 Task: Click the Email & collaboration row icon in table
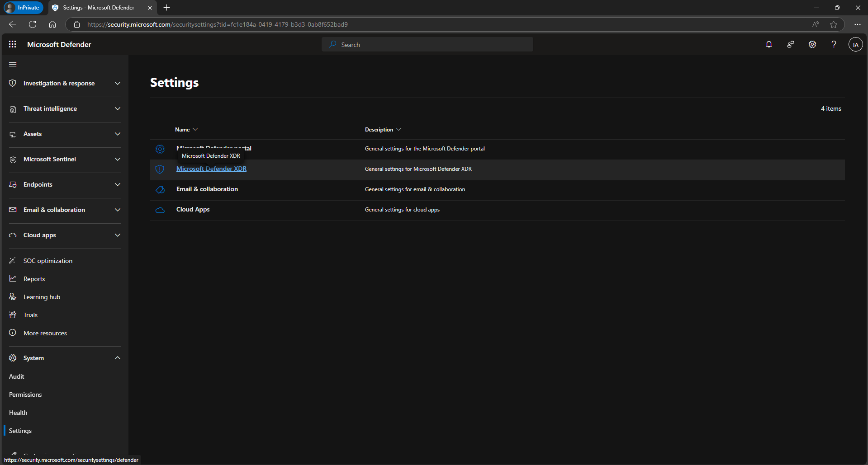[160, 190]
